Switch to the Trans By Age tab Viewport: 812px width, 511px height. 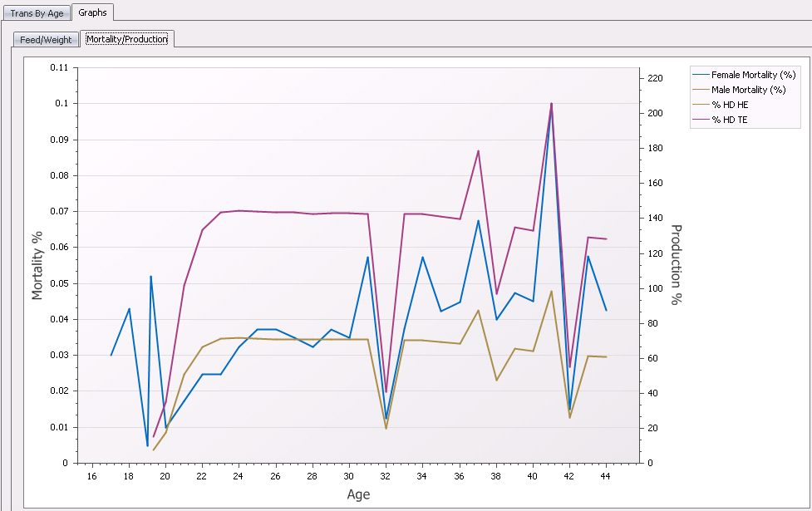[37, 13]
